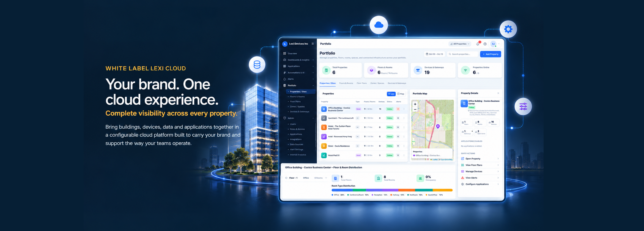Screen dimensions: 644x231
Task: Click the Total Properties card icon
Action: tap(326, 70)
